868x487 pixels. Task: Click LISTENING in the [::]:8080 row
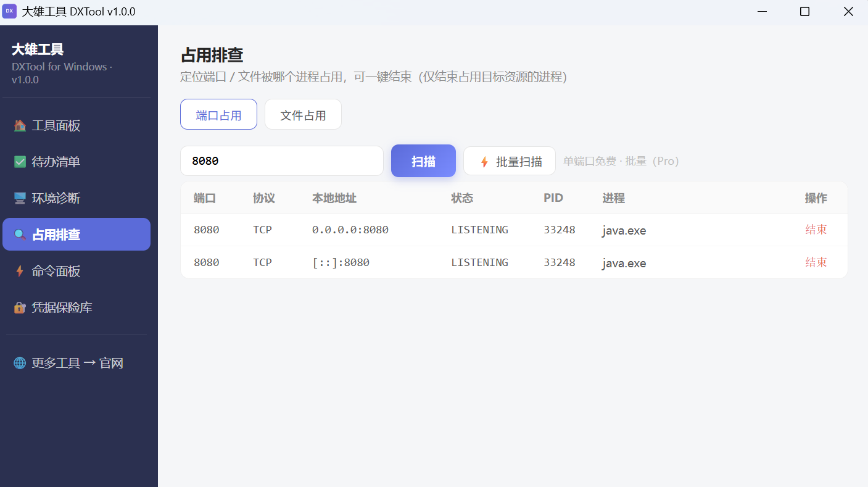[480, 262]
